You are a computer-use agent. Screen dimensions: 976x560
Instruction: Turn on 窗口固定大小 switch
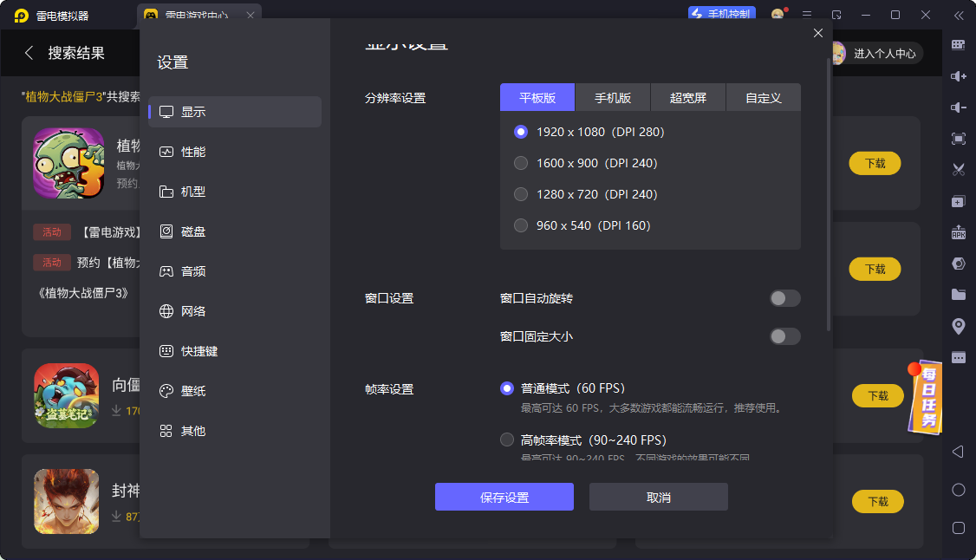coord(784,336)
